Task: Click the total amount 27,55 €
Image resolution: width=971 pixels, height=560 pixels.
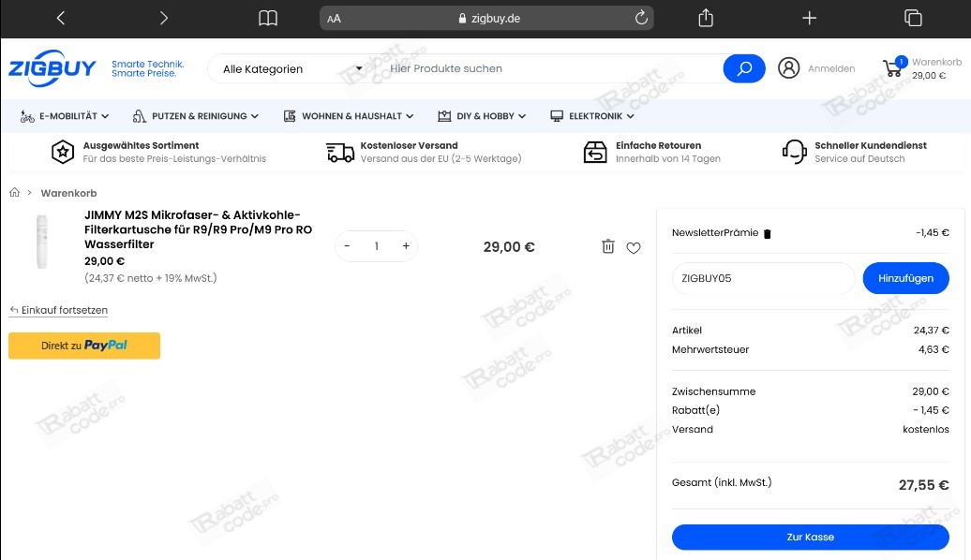Action: pyautogui.click(x=923, y=485)
